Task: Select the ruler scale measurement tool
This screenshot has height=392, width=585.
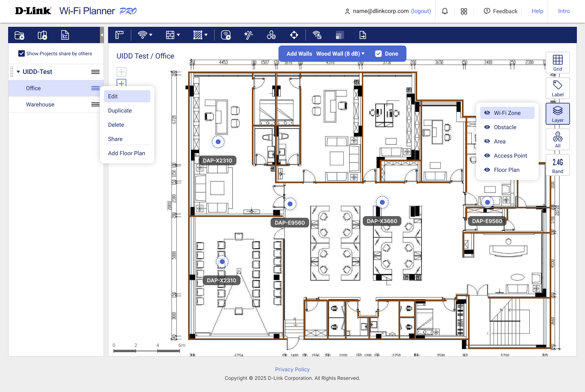Action: tap(119, 35)
